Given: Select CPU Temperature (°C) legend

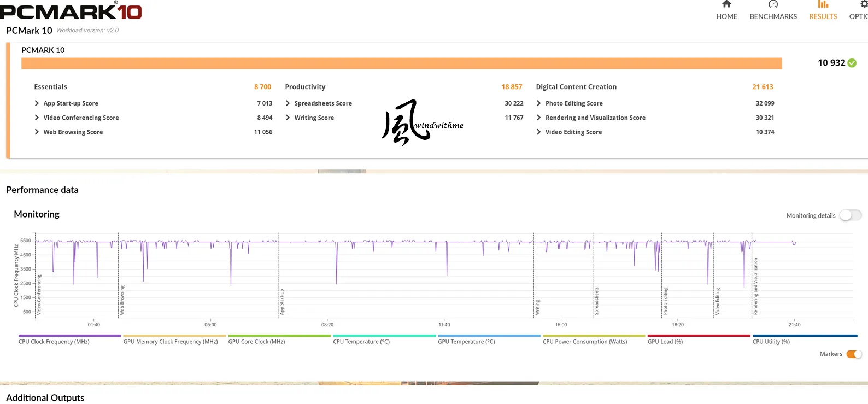Looking at the screenshot, I should tap(361, 342).
